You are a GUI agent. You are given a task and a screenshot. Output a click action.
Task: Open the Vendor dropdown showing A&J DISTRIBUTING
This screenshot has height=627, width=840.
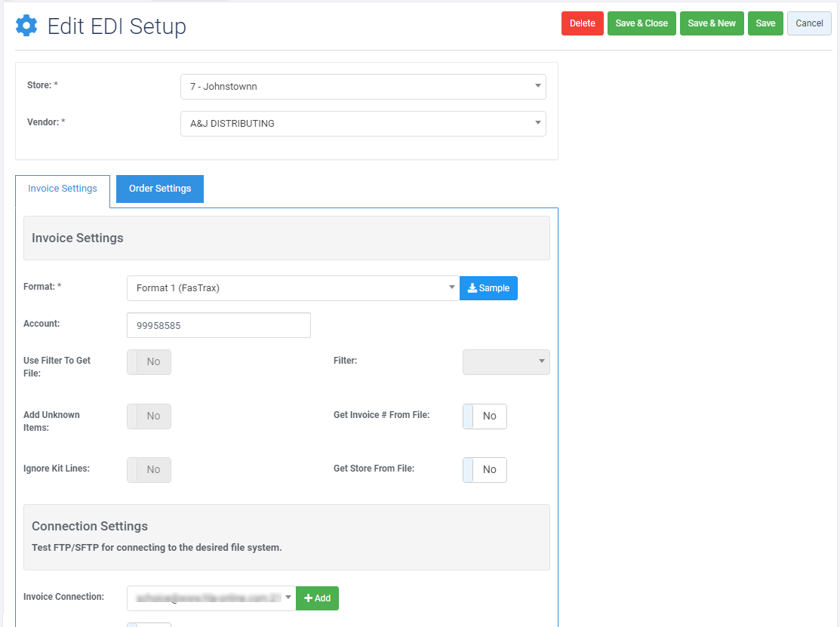pos(363,124)
